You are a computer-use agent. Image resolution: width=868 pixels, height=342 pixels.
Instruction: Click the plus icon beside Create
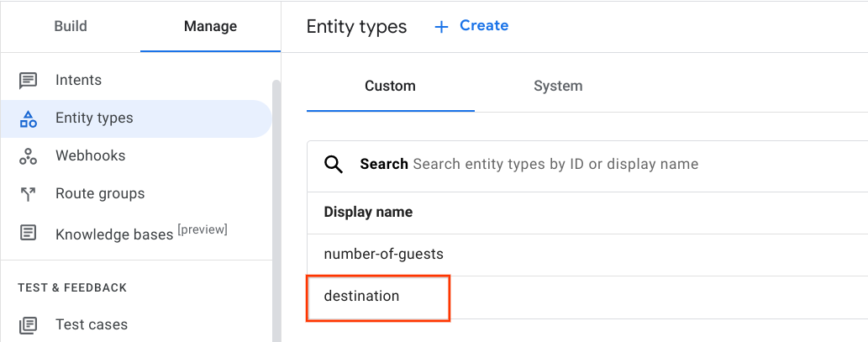441,27
